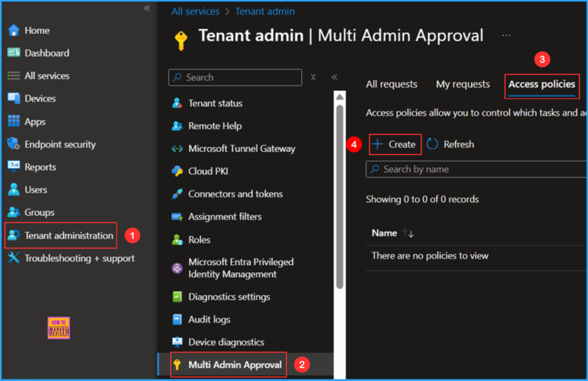Open Connectors and tokens
The width and height of the screenshot is (588, 381).
click(235, 194)
